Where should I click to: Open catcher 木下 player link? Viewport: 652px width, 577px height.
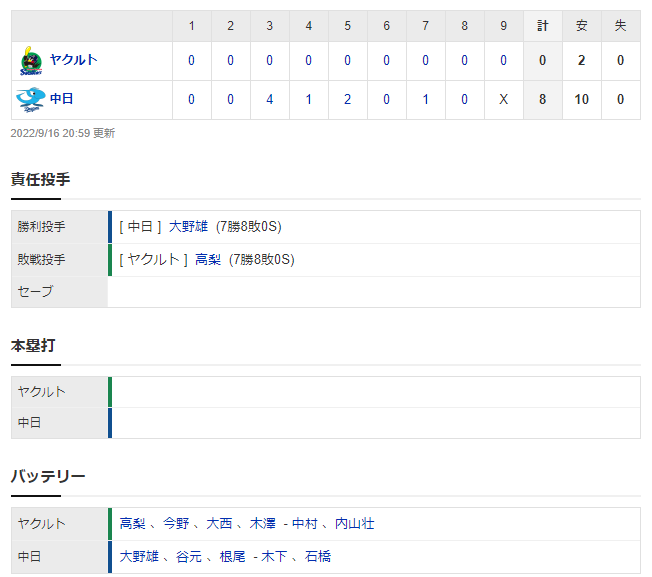click(x=274, y=556)
